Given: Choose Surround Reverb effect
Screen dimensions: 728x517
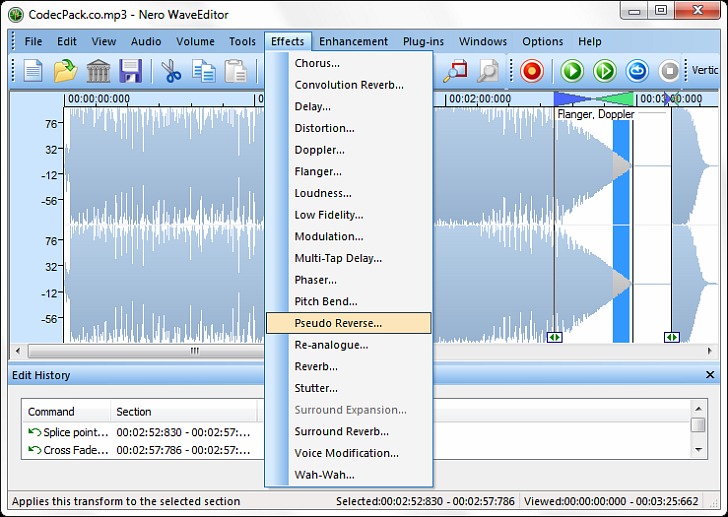Looking at the screenshot, I should click(349, 431).
